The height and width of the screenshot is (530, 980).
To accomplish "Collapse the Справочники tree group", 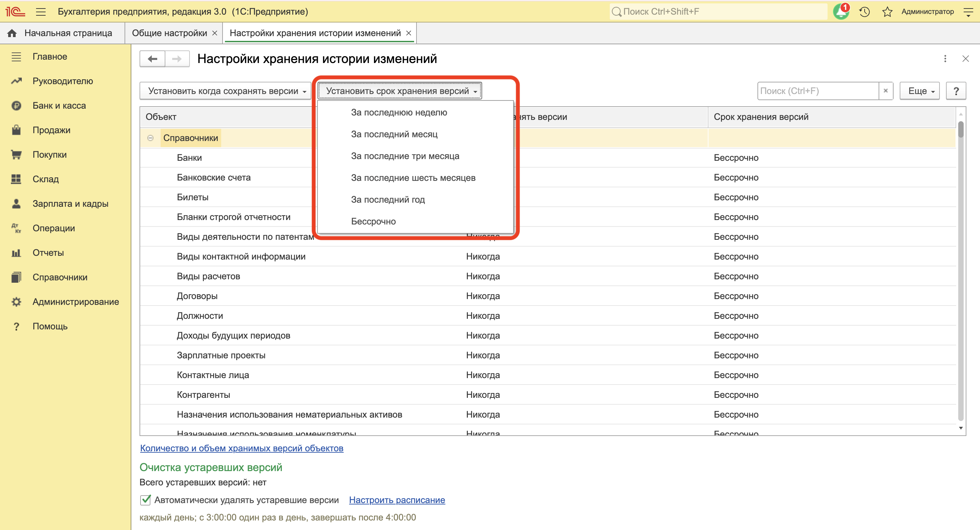I will pos(150,138).
